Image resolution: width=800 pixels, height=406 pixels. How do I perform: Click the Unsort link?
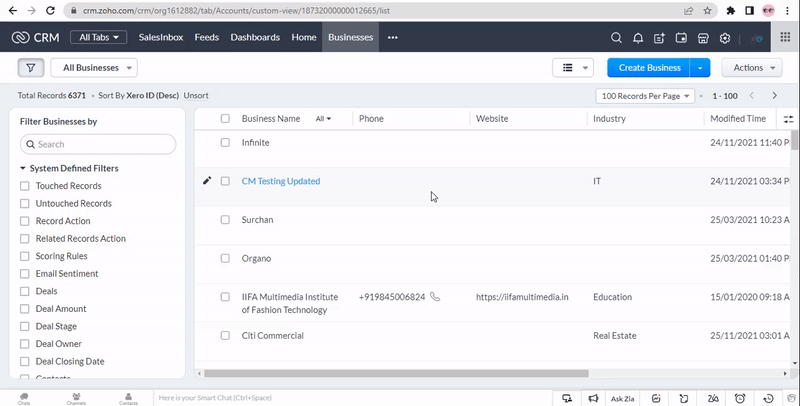tap(196, 95)
